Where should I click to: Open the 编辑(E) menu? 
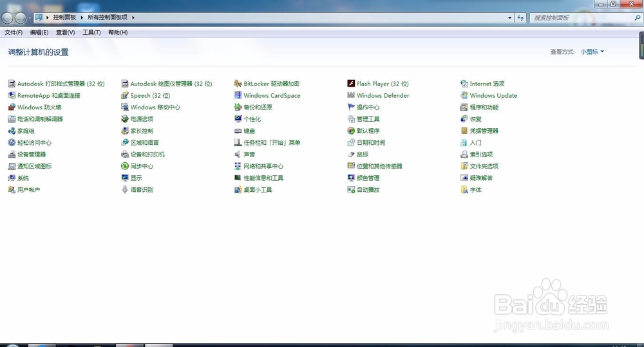39,32
